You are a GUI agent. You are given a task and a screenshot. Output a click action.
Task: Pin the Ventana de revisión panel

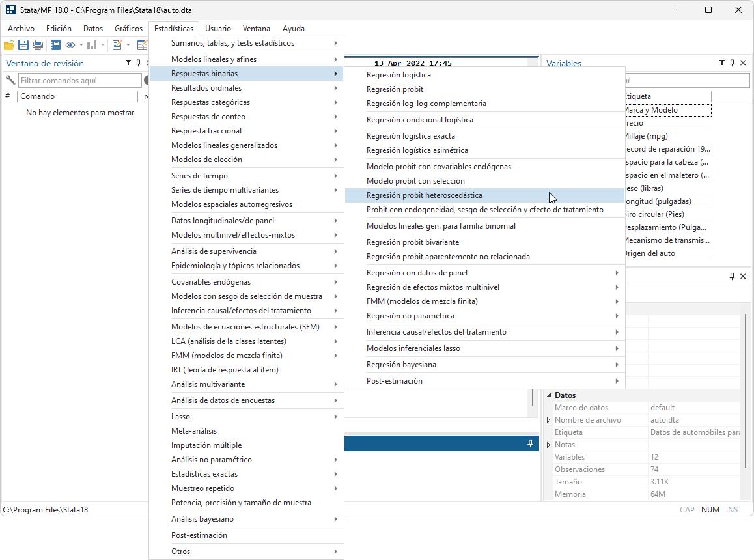pos(139,63)
